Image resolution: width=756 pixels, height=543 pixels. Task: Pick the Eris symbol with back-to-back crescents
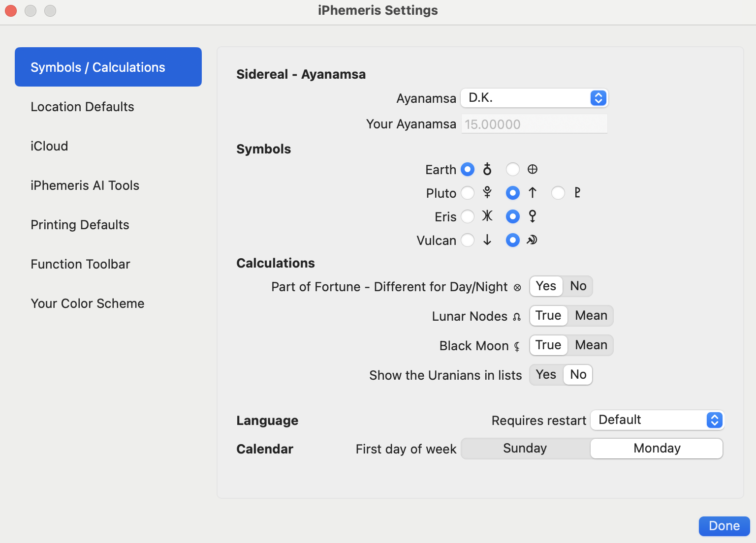[468, 216]
